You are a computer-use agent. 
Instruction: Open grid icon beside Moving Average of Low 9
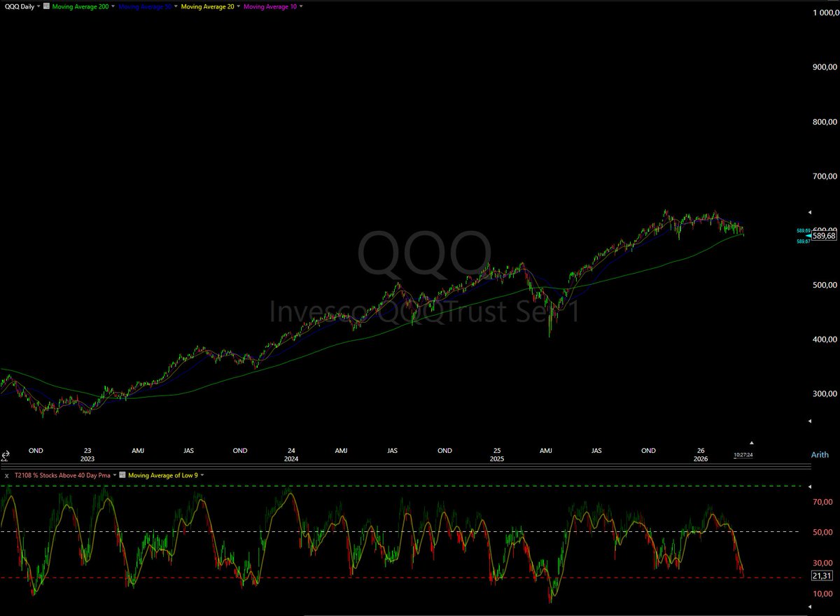pyautogui.click(x=123, y=475)
